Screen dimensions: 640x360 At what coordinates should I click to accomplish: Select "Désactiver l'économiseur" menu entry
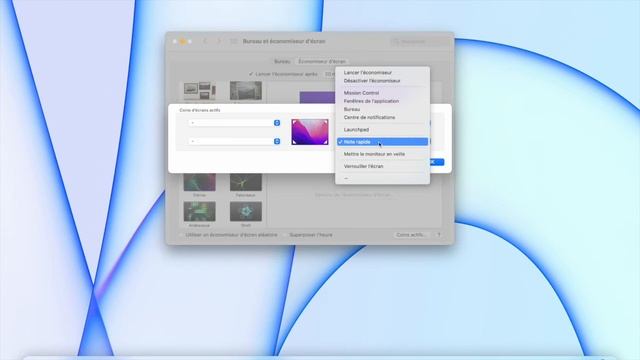click(x=382, y=81)
